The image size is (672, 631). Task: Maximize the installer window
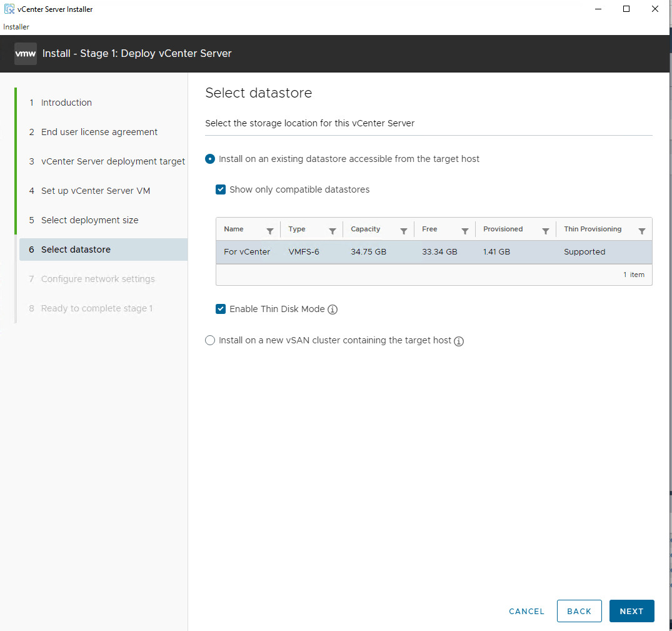click(x=626, y=9)
